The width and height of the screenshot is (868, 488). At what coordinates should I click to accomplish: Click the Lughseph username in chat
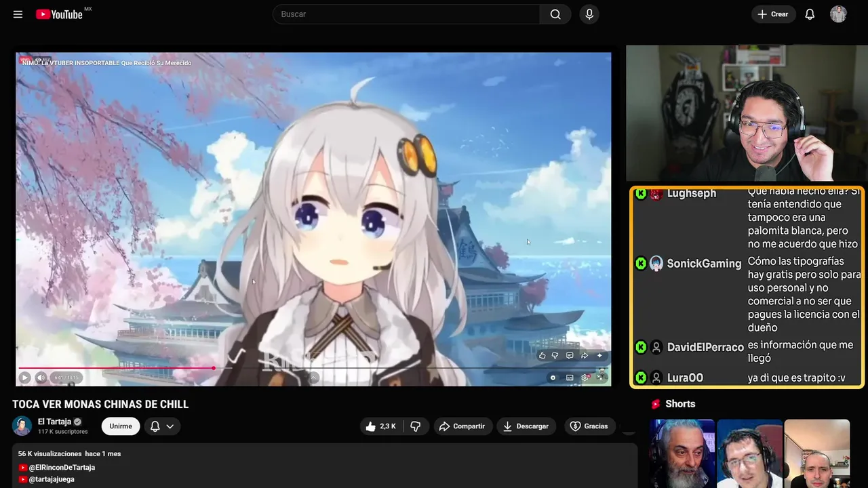point(692,194)
